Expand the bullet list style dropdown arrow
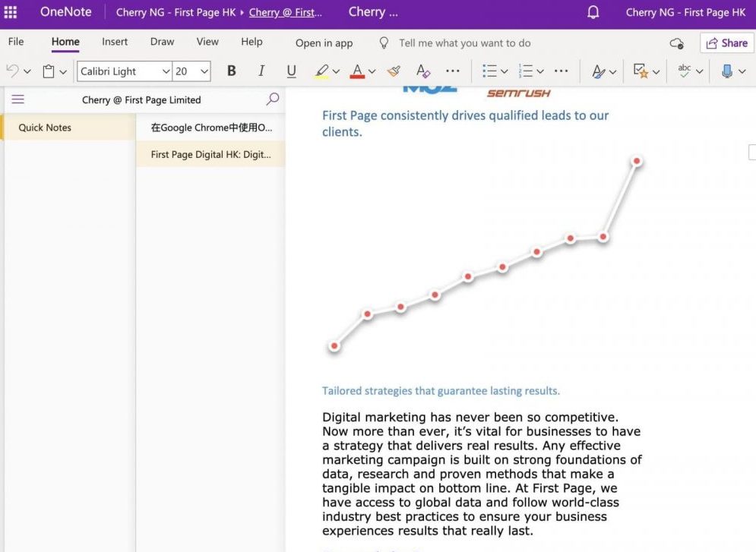The image size is (756, 552). [x=505, y=71]
